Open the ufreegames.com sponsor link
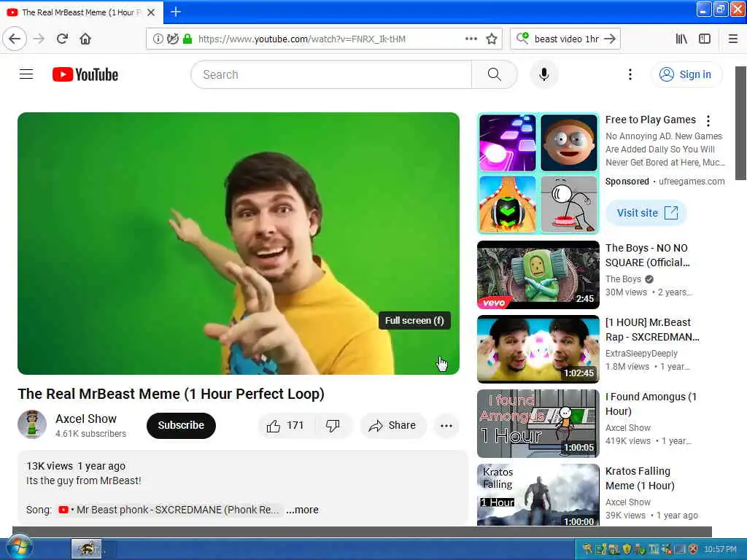Viewport: 747px width, 560px height. coord(692,182)
